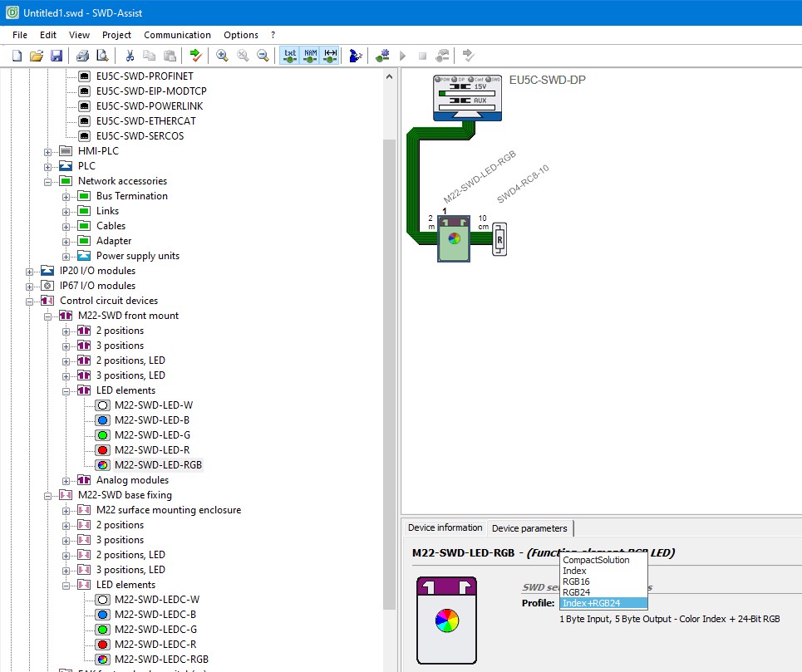Print the current project

(82, 55)
